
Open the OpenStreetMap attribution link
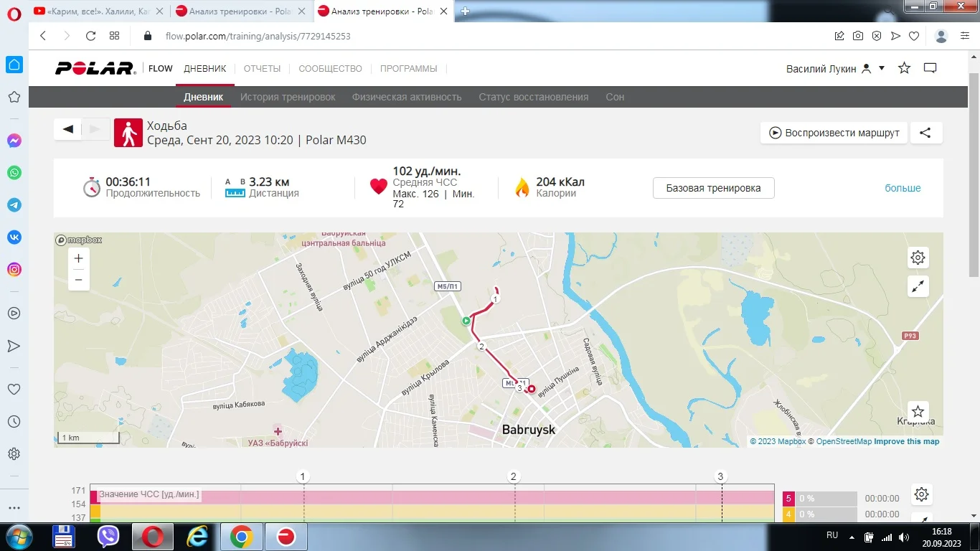[x=844, y=441]
